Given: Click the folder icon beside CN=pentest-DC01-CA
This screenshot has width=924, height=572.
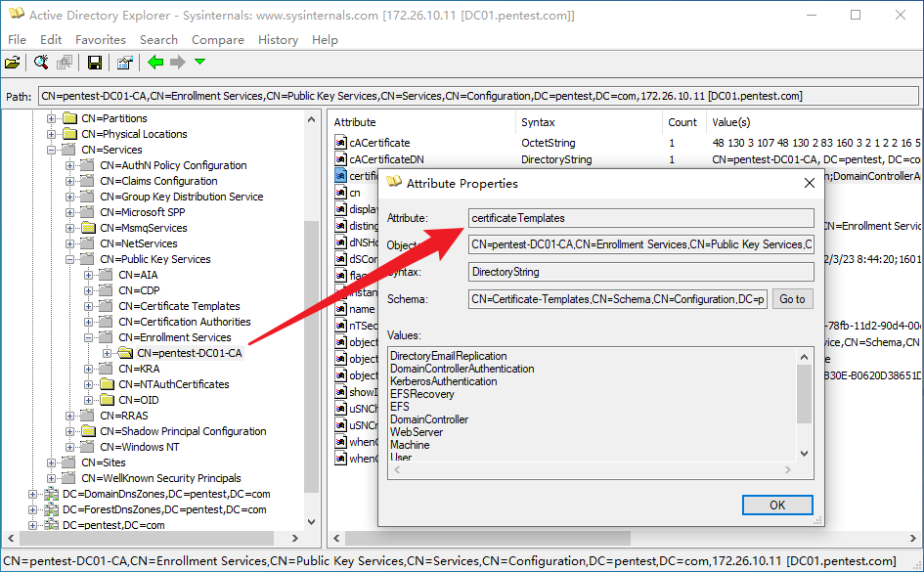Looking at the screenshot, I should (125, 353).
